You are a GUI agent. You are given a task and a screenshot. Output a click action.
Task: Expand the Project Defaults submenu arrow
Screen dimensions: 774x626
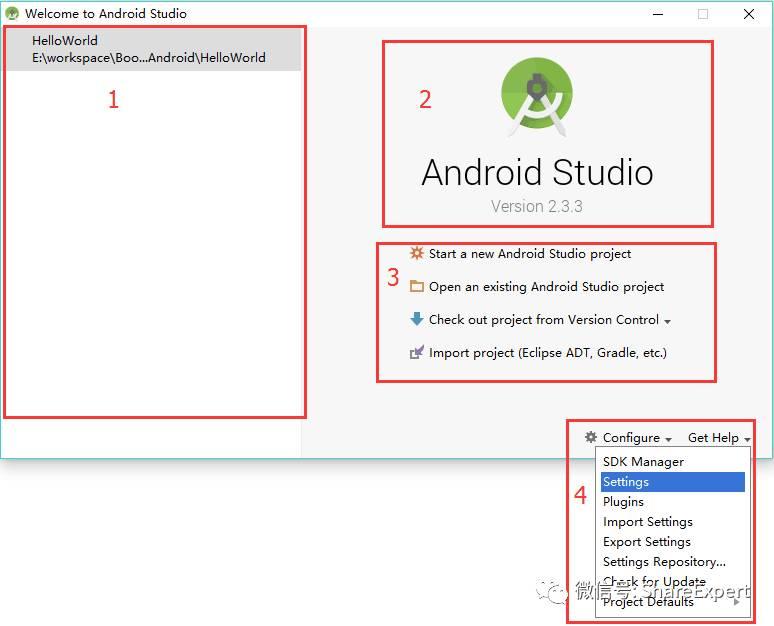[x=736, y=602]
